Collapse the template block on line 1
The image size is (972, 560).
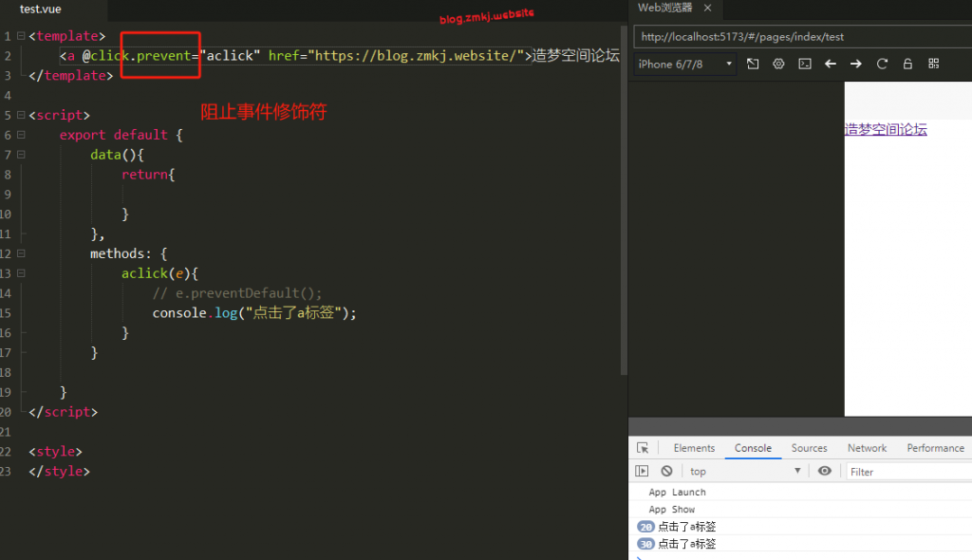click(x=21, y=36)
